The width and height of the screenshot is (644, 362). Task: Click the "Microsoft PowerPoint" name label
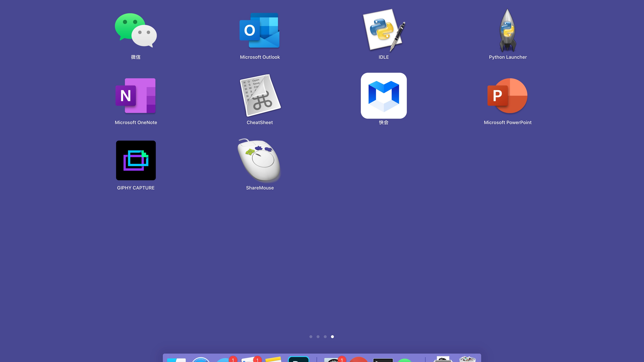pos(507,123)
